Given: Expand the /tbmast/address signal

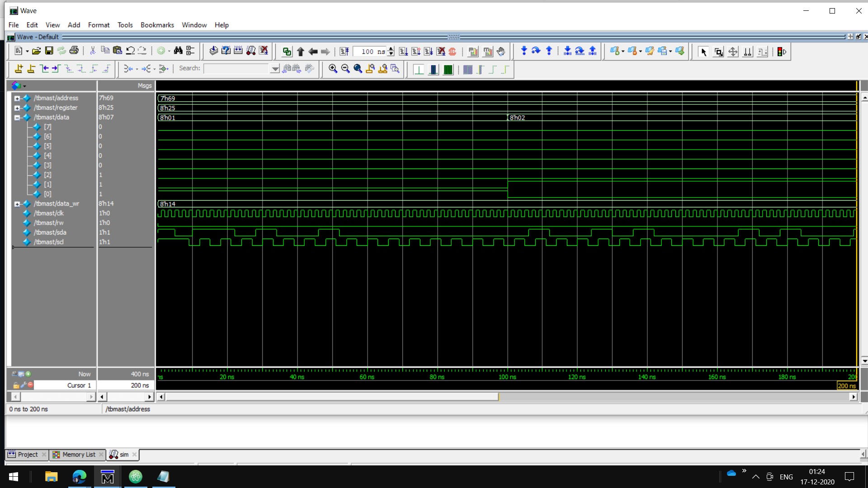Looking at the screenshot, I should click(x=17, y=98).
